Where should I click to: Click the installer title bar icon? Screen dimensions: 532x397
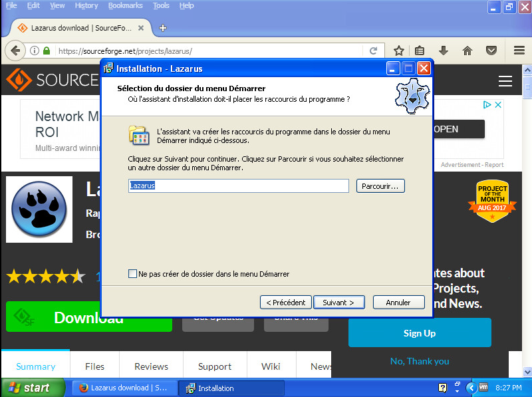[x=108, y=68]
